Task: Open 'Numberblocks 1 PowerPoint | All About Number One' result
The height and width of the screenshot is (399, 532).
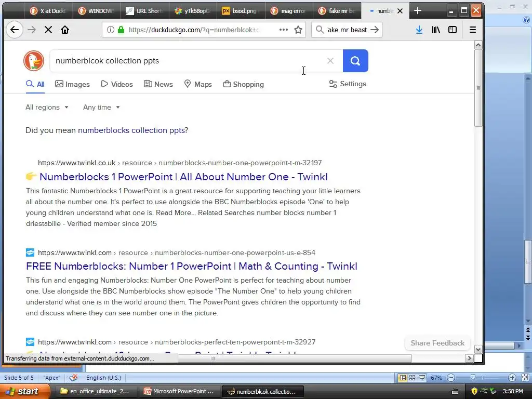Action: click(x=183, y=177)
